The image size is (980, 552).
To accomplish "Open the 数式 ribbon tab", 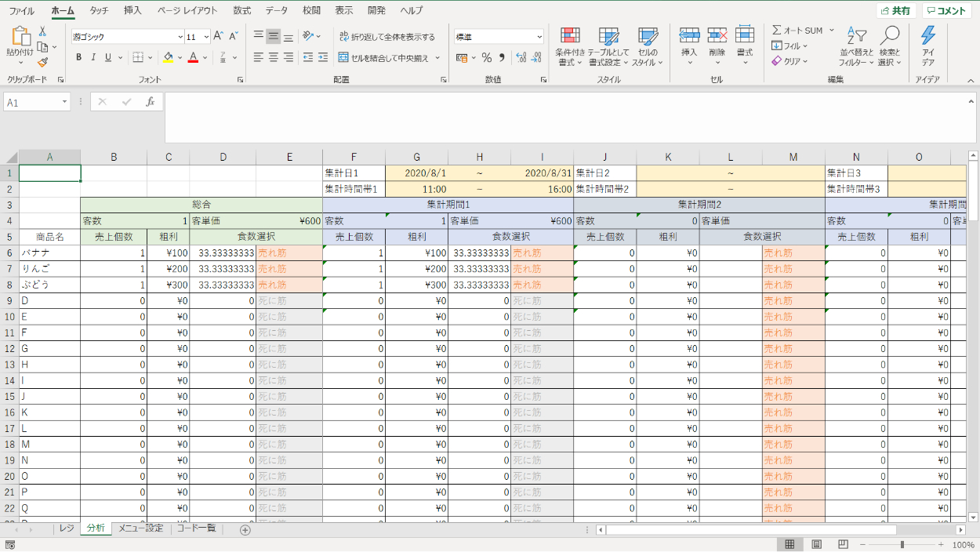I will [241, 10].
